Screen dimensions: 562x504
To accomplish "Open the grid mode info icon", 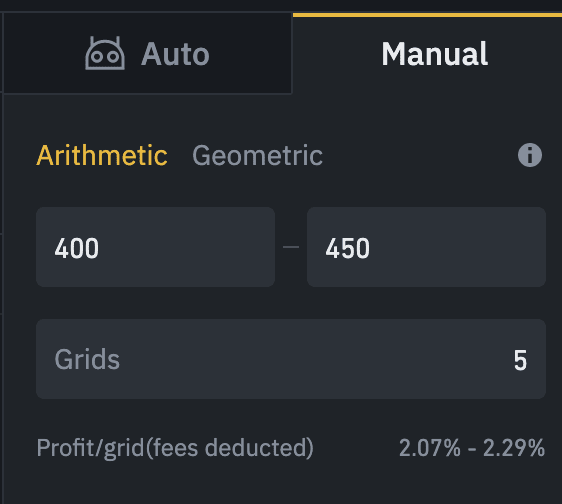I will pyautogui.click(x=530, y=155).
